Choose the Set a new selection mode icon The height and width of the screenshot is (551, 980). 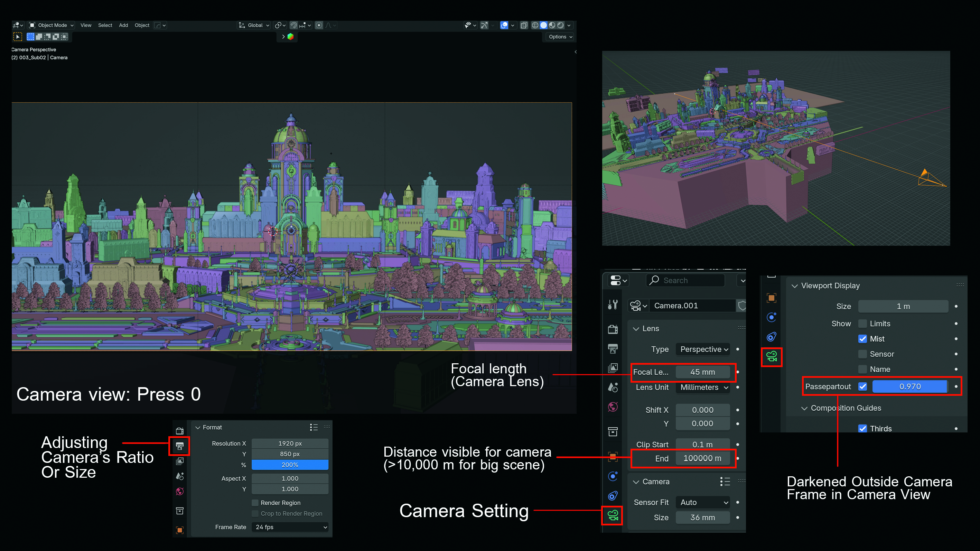coord(30,37)
